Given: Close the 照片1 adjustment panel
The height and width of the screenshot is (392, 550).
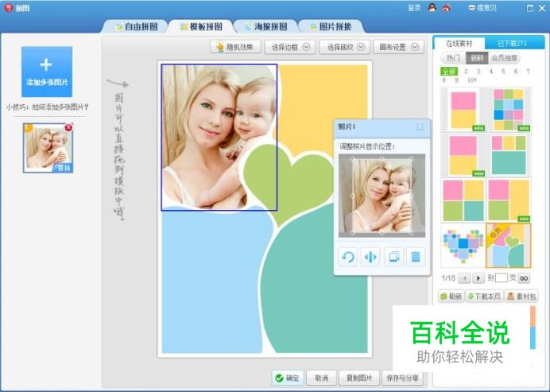Looking at the screenshot, I should (420, 127).
